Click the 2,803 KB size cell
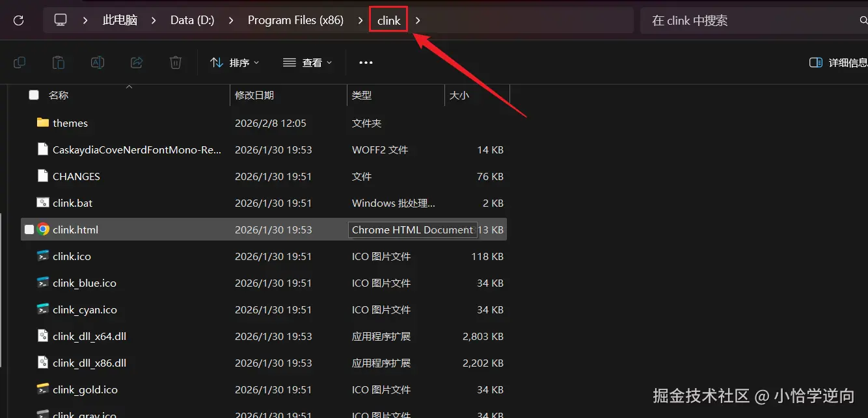 483,336
